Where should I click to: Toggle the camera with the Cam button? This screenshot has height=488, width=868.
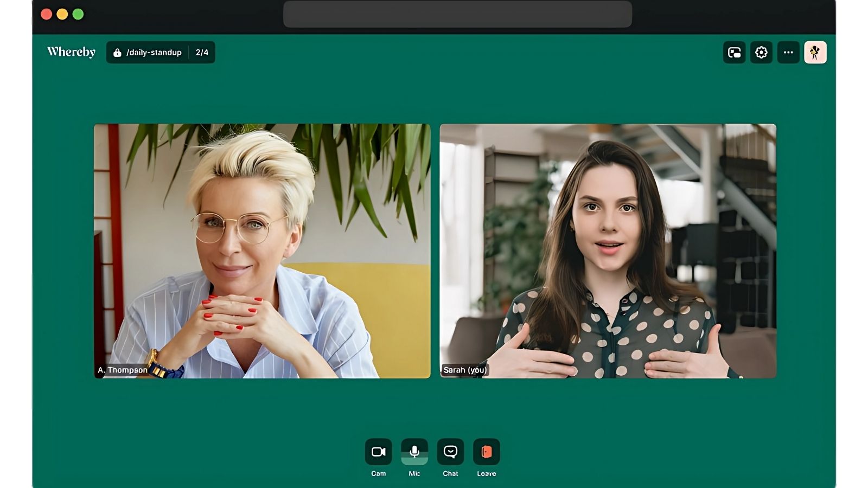coord(378,452)
